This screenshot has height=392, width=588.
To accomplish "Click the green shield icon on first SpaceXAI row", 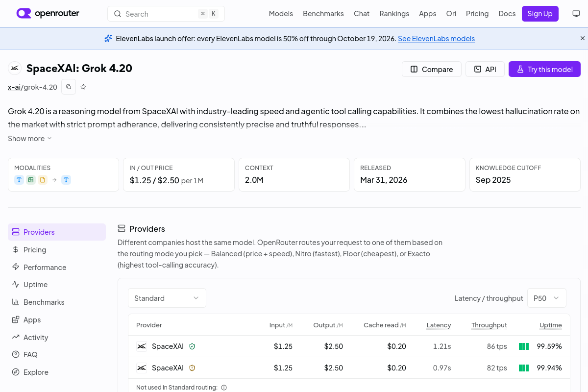I will click(192, 346).
